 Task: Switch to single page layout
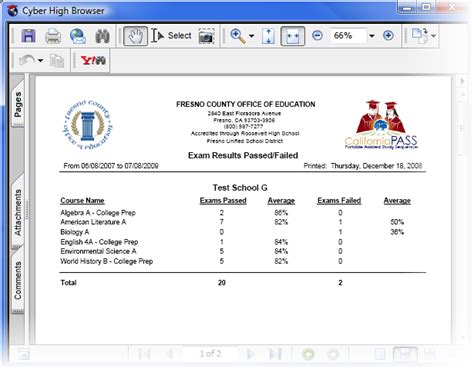380,354
